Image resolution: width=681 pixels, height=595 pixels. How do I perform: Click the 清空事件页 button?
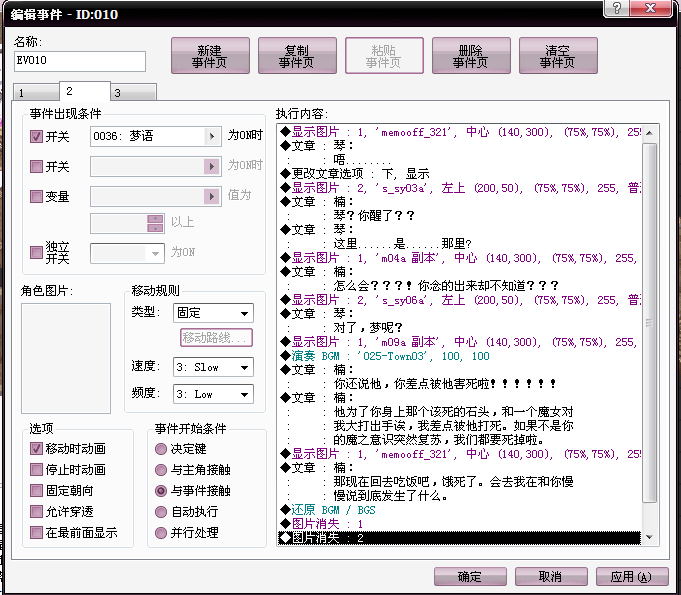[558, 56]
